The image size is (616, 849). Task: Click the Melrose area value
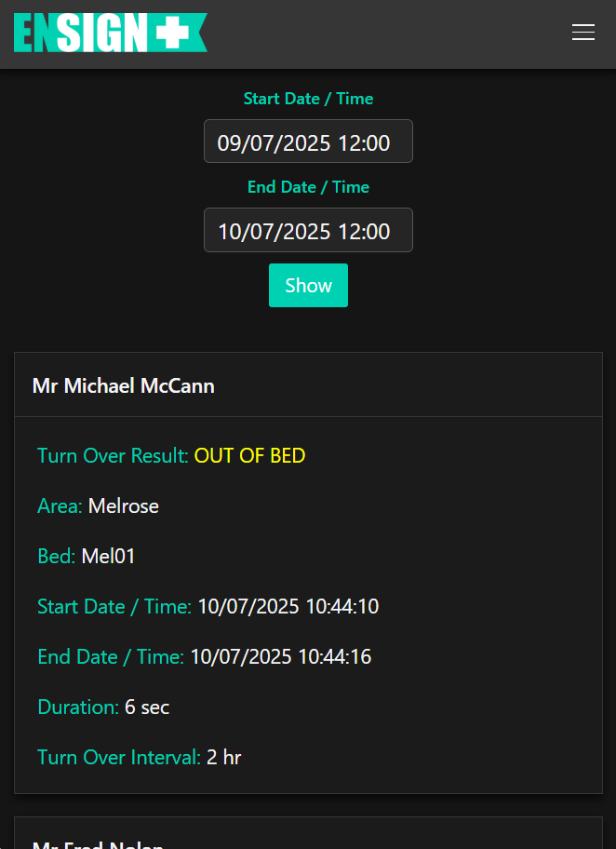coord(124,506)
